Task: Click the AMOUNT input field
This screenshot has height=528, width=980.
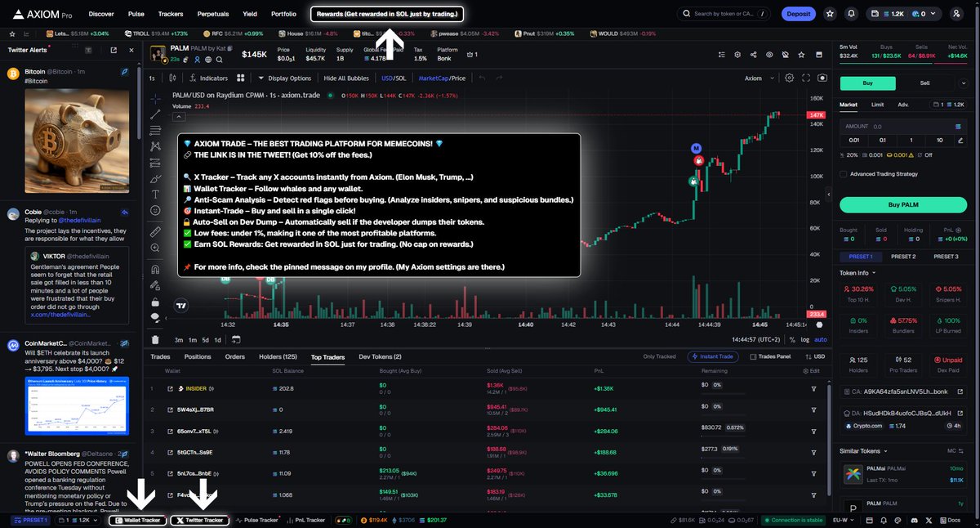Action: pyautogui.click(x=902, y=127)
